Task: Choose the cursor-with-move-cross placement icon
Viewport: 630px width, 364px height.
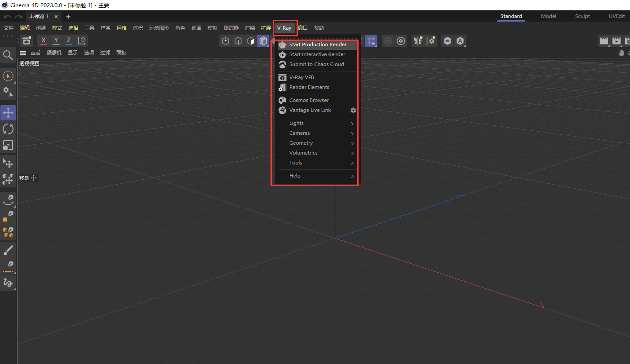Action: tap(8, 163)
